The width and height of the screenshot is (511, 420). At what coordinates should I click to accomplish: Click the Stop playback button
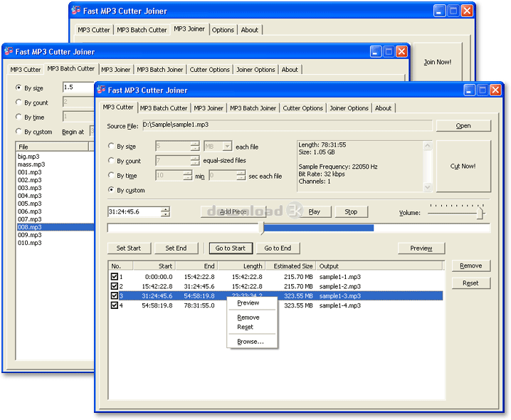pos(351,211)
